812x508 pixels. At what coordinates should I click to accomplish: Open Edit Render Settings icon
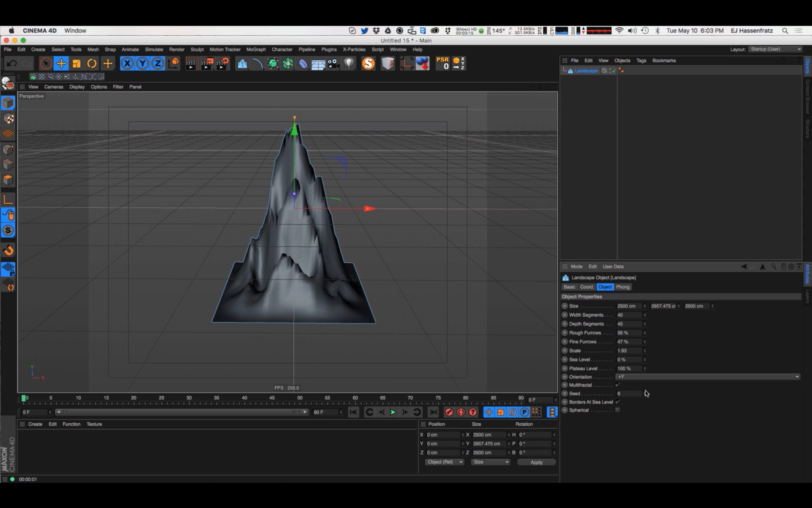click(x=223, y=63)
